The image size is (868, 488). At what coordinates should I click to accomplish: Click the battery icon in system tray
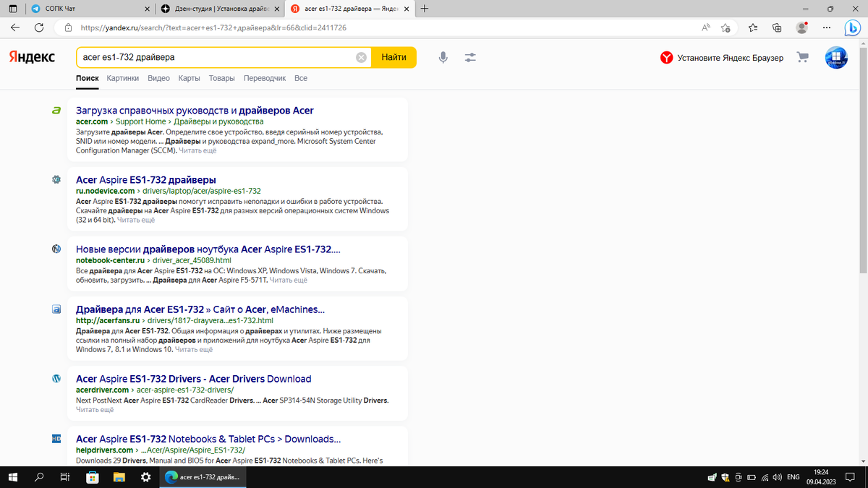[752, 477]
